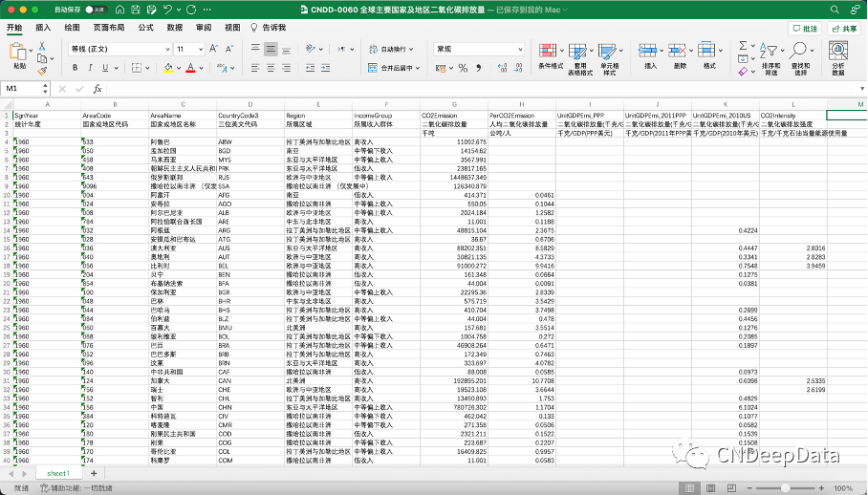Open the Undo history dropdown arrow
This screenshot has height=495, width=868.
pos(178,10)
